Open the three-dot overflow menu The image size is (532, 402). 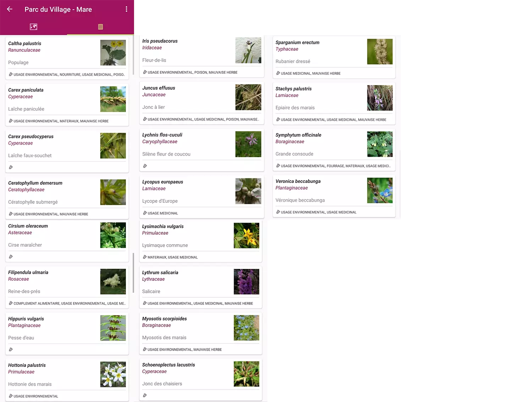126,9
